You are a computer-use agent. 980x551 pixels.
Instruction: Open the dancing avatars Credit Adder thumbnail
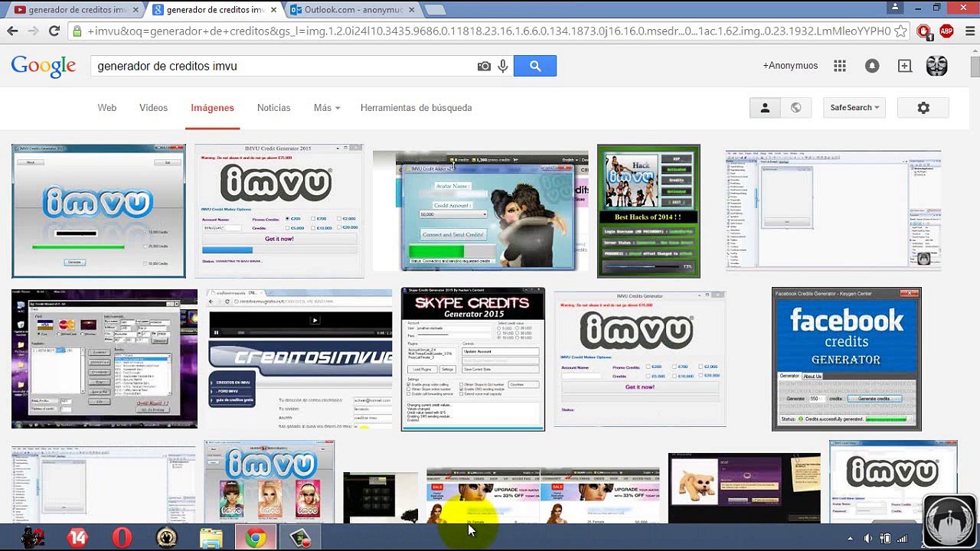[x=481, y=210]
